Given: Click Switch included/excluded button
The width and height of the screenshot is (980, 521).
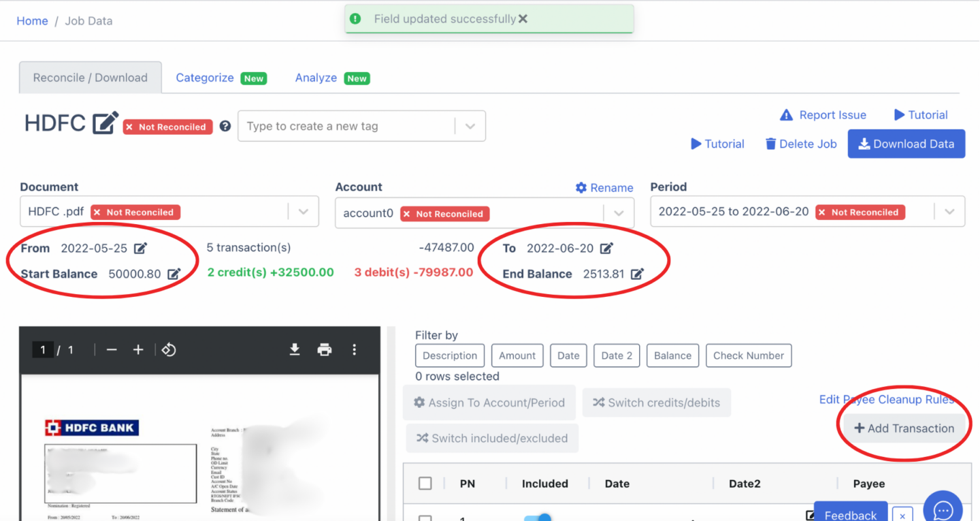Looking at the screenshot, I should pos(492,438).
